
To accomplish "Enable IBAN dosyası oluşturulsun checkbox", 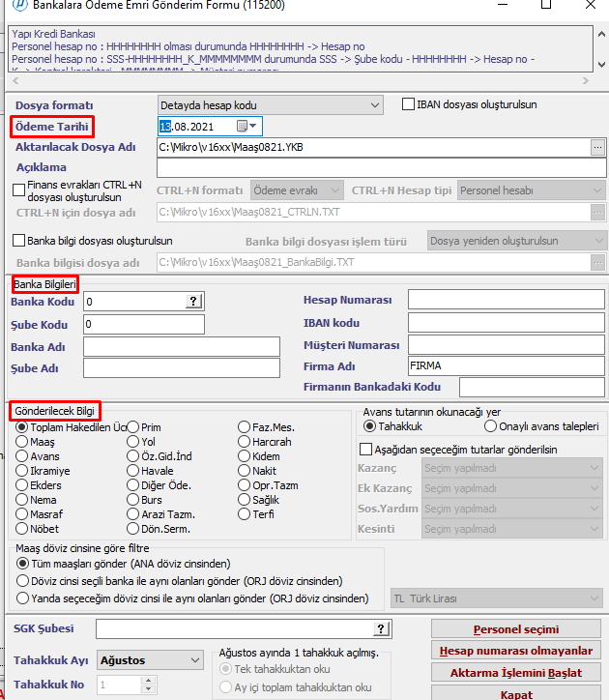I will pos(408,104).
